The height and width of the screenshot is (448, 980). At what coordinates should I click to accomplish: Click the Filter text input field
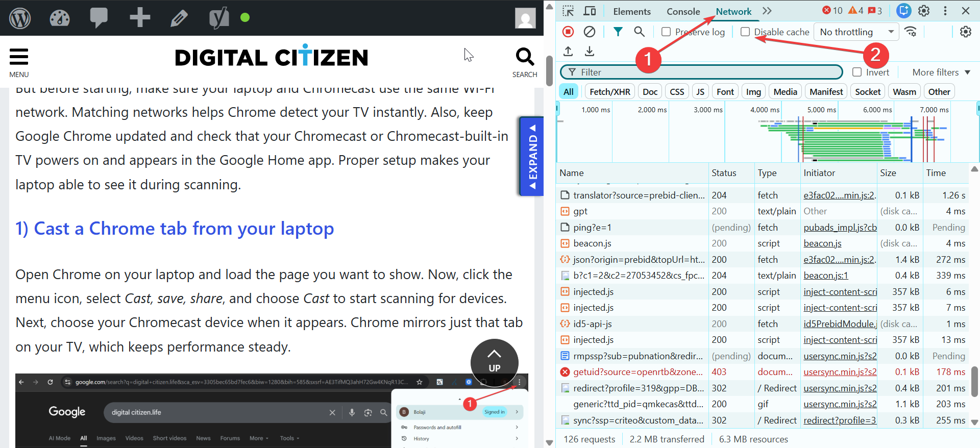point(701,72)
